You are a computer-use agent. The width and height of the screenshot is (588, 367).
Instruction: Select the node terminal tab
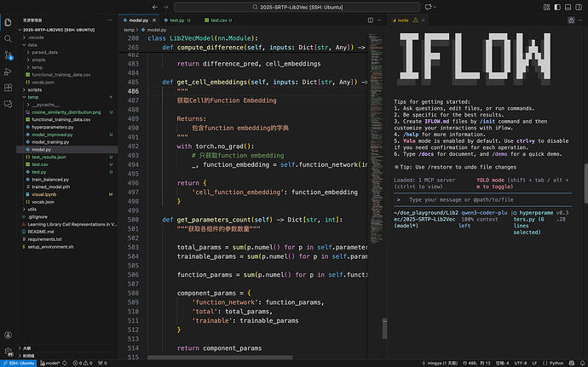point(403,20)
